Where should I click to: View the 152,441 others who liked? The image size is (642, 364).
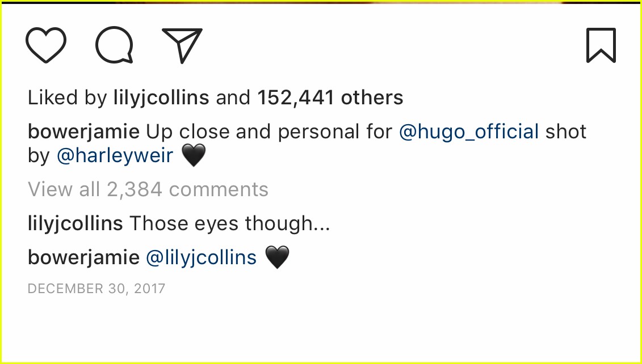pyautogui.click(x=330, y=98)
